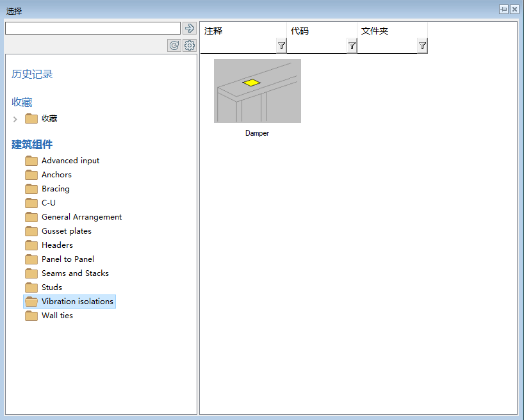524x420 pixels.
Task: Open the Anchors folder
Action: pyautogui.click(x=49, y=175)
